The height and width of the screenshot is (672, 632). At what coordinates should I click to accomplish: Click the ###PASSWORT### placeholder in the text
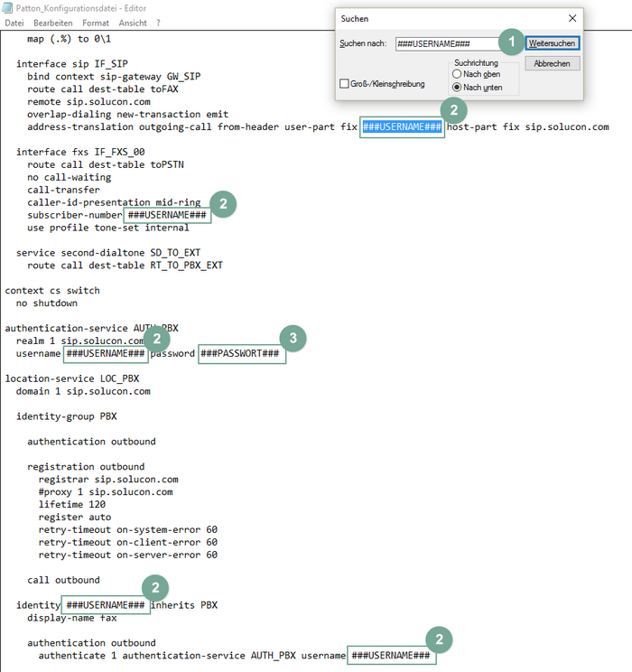tap(241, 353)
